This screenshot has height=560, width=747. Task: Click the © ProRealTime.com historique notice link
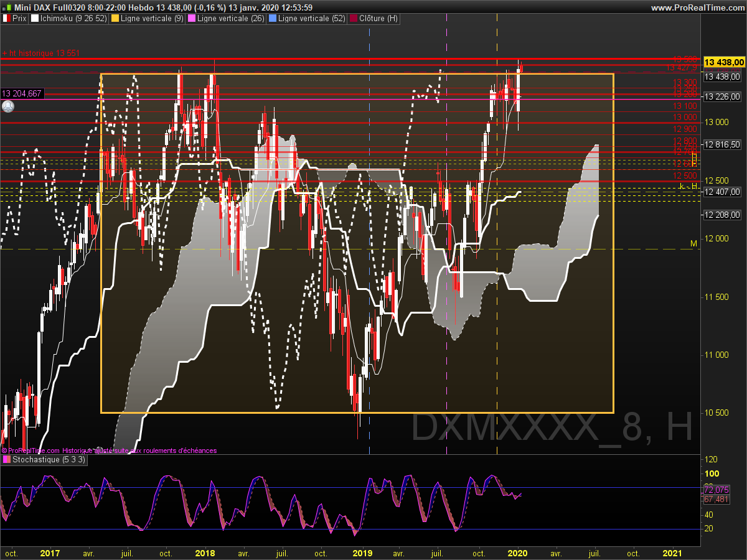click(x=109, y=450)
